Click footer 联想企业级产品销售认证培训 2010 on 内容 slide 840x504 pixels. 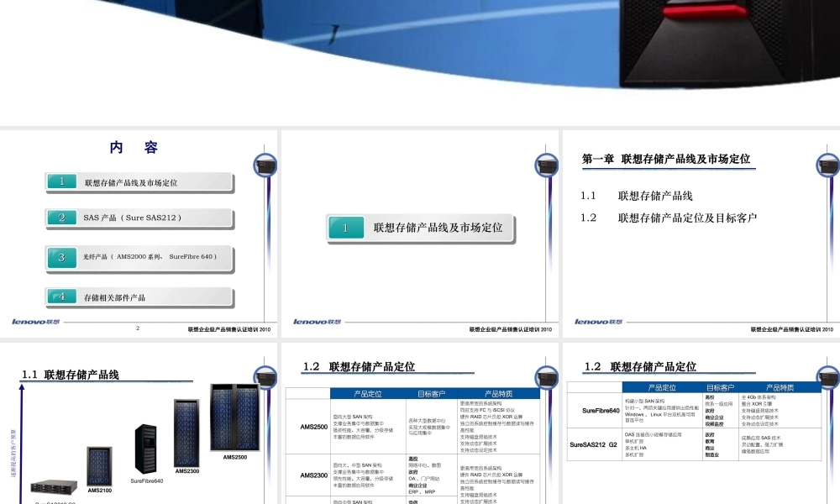(x=229, y=329)
